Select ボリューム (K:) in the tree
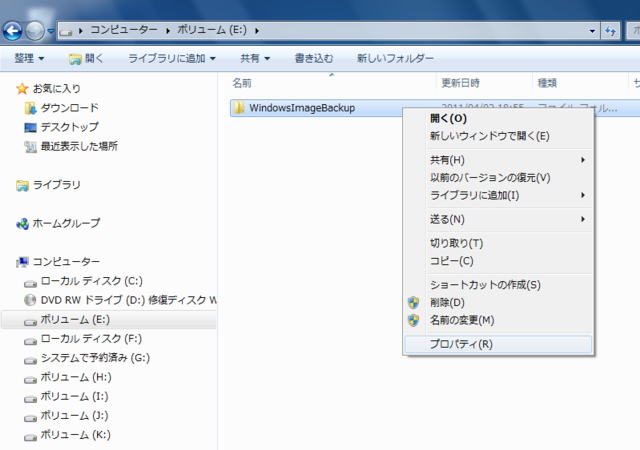 (76, 434)
